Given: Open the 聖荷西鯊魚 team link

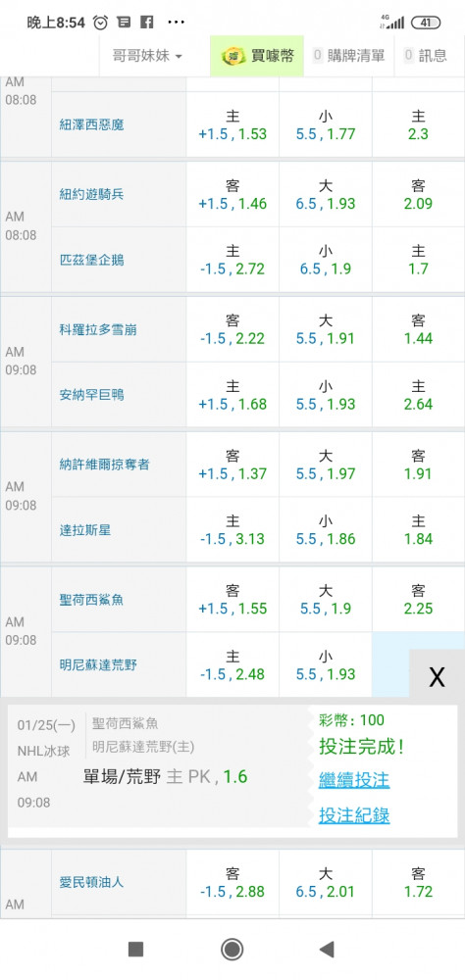Looking at the screenshot, I should pyautogui.click(x=91, y=600).
